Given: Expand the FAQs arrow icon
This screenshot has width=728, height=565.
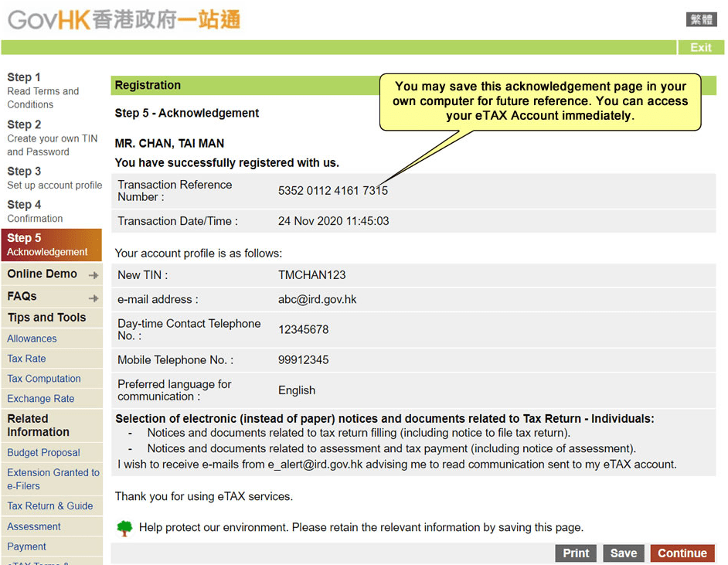Looking at the screenshot, I should coord(94,298).
